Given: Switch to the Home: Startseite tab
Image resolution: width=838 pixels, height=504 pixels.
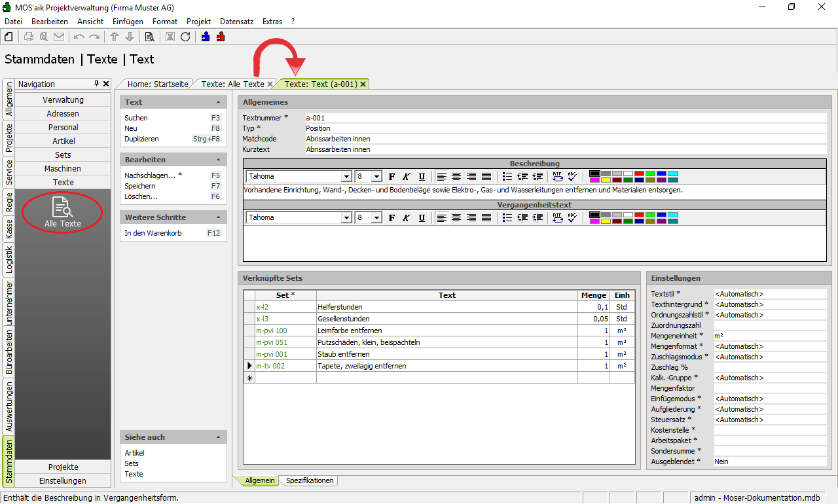Looking at the screenshot, I should click(158, 84).
